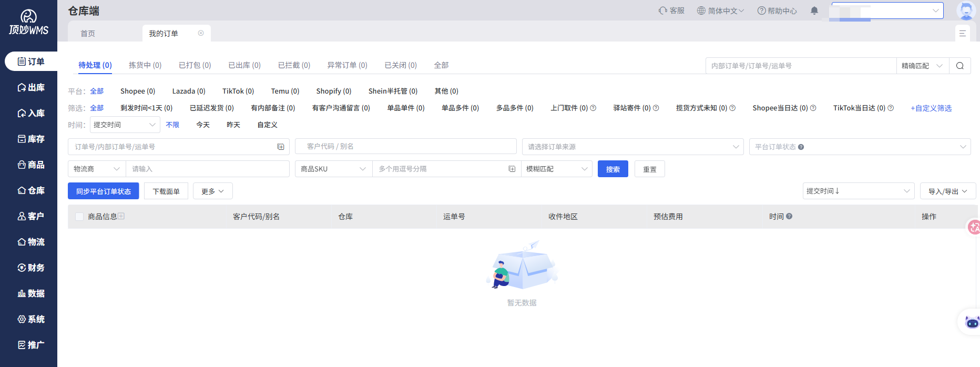Click the user avatar icon
The height and width of the screenshot is (367, 980).
point(966,11)
